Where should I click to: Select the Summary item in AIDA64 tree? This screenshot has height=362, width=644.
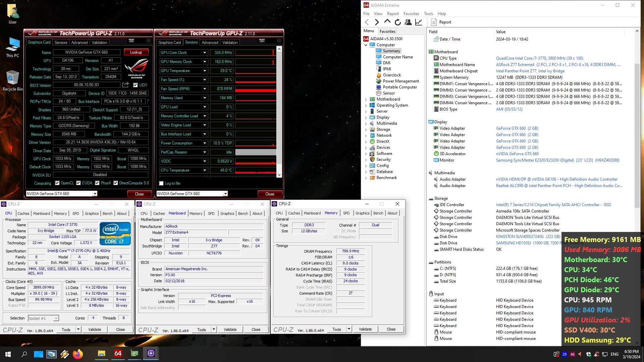[391, 51]
